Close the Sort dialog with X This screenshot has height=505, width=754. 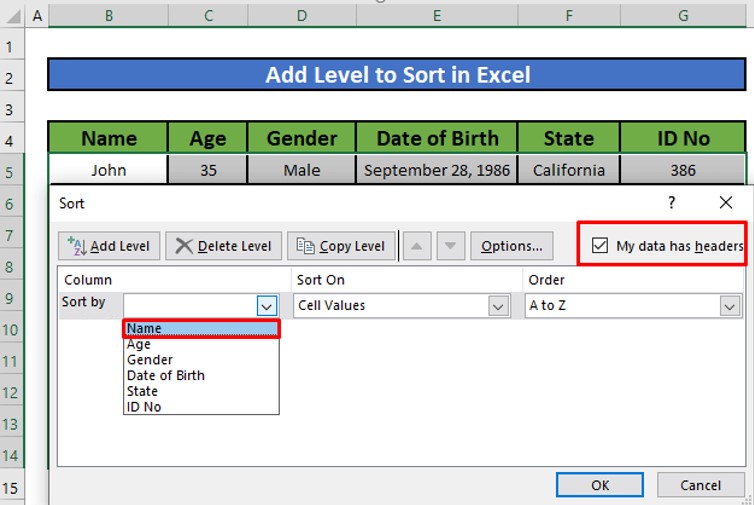point(726,202)
